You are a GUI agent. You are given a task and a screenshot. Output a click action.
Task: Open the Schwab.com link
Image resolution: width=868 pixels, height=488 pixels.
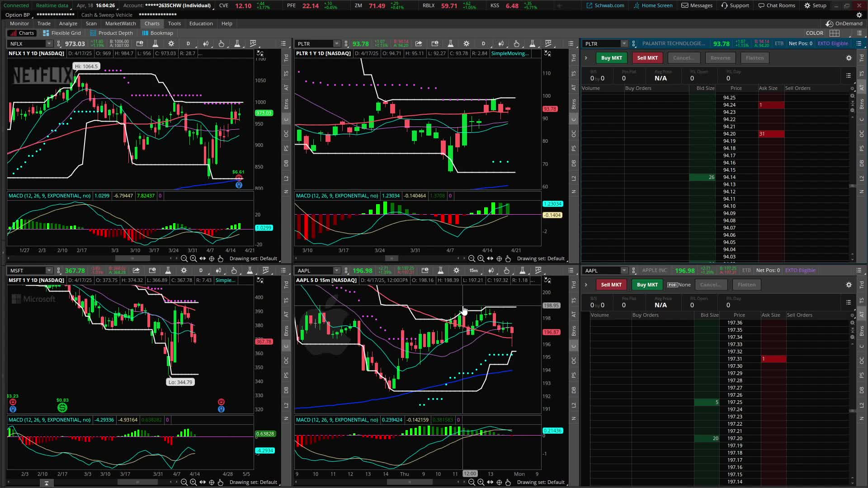click(605, 5)
